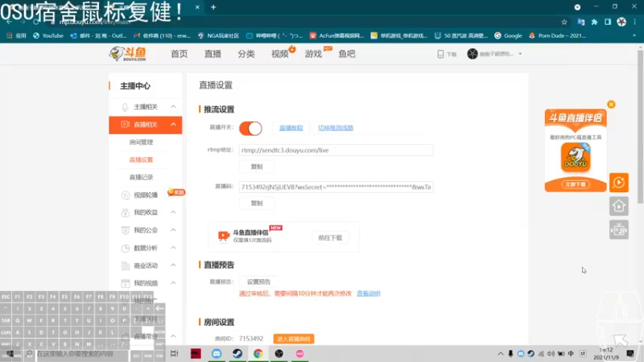The height and width of the screenshot is (362, 644).
Task: Click the 设置预告 button
Action: tap(258, 282)
